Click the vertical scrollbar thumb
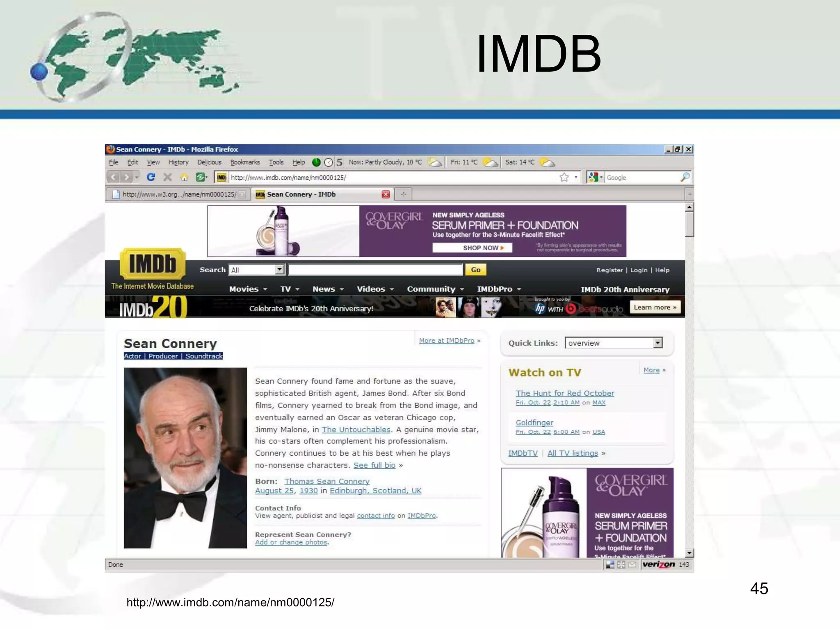840x630 pixels. (689, 224)
